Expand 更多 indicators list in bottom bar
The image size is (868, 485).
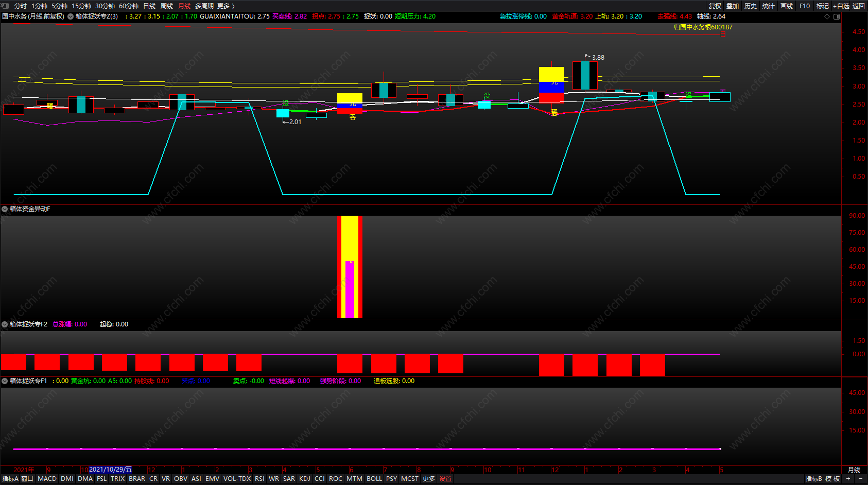429,479
